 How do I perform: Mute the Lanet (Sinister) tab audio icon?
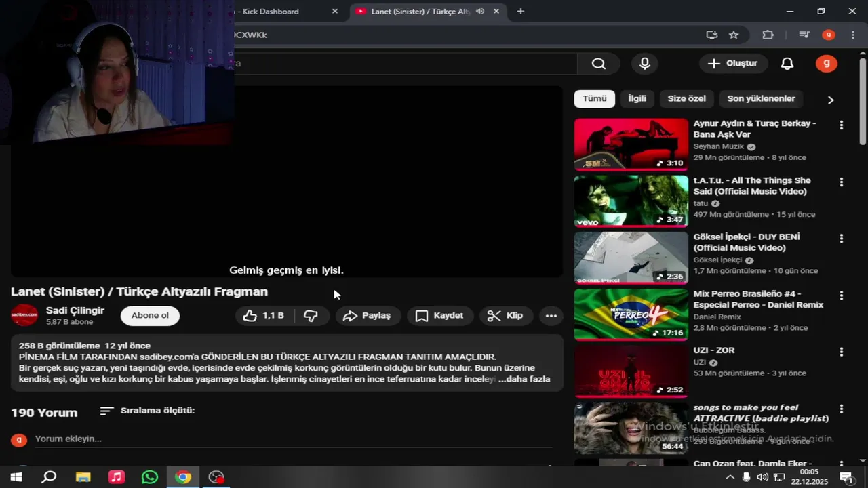pyautogui.click(x=480, y=12)
